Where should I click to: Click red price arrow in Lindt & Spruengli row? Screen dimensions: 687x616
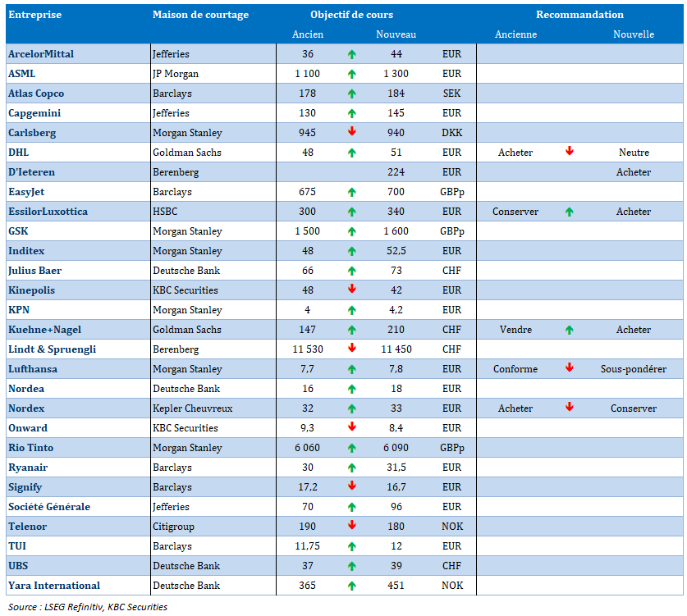click(351, 349)
